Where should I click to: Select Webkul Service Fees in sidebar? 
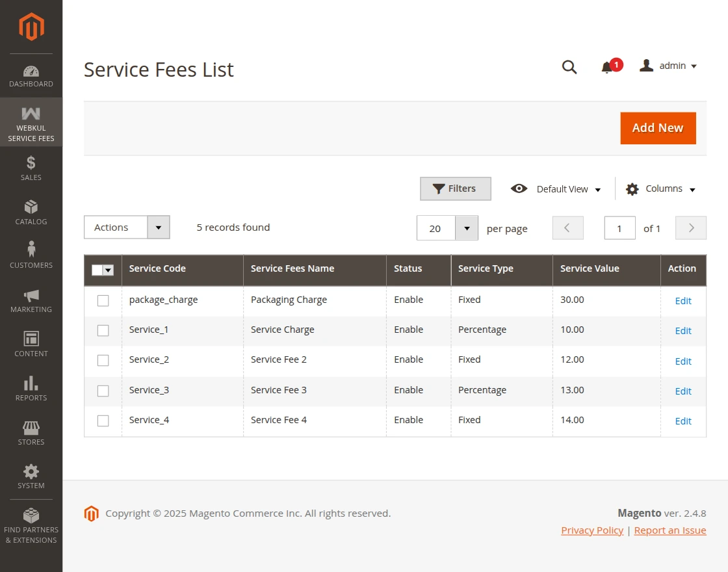(x=31, y=122)
